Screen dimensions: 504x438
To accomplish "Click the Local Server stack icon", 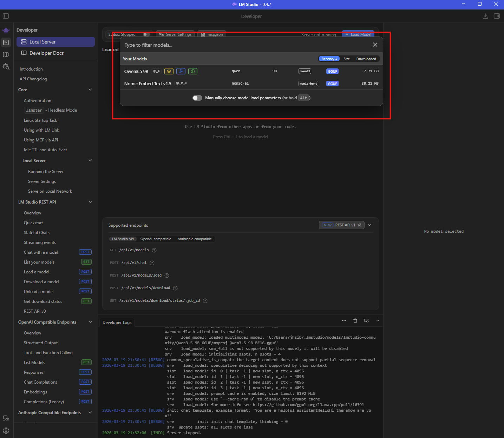I will pyautogui.click(x=24, y=42).
